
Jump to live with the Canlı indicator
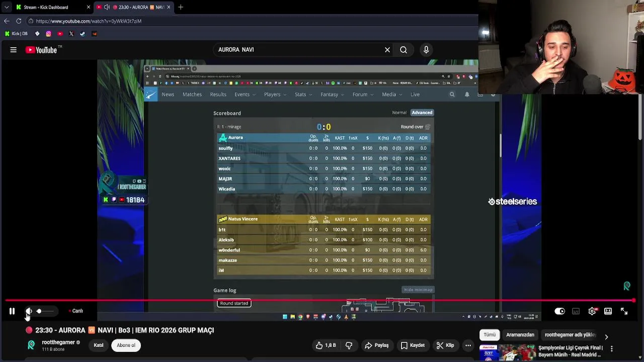click(76, 311)
